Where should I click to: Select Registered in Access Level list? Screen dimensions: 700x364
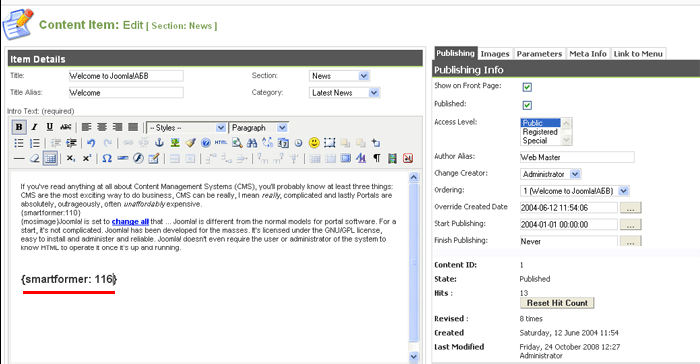coord(540,132)
